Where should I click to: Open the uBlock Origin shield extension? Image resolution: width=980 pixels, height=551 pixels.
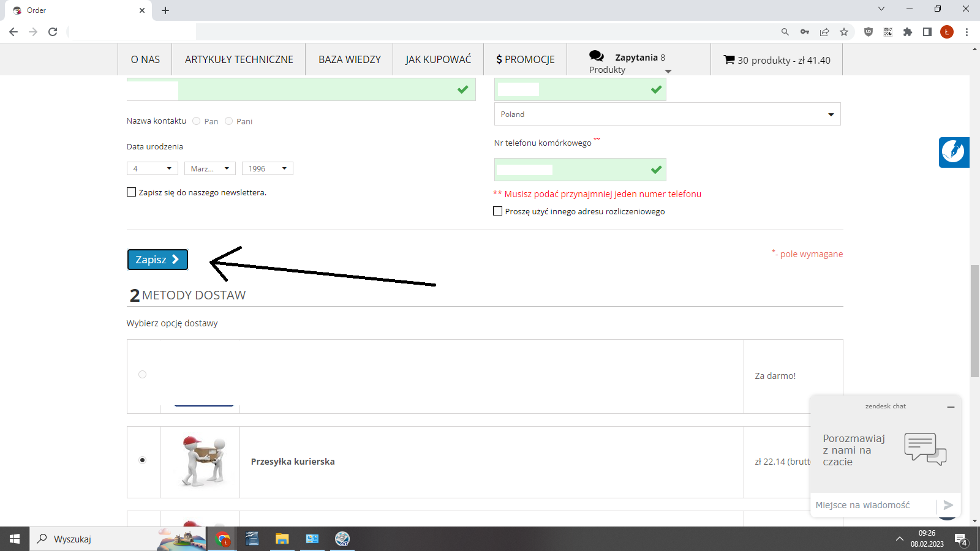tap(868, 32)
